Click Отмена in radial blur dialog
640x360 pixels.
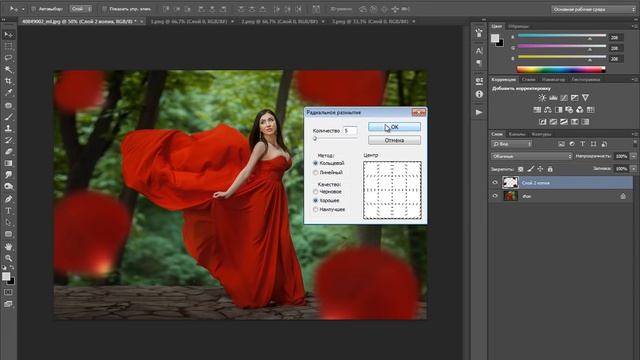[394, 140]
